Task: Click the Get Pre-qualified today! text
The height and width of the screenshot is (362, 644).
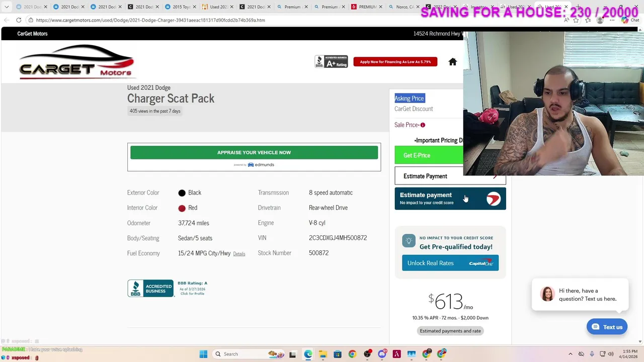Action: 456,247
